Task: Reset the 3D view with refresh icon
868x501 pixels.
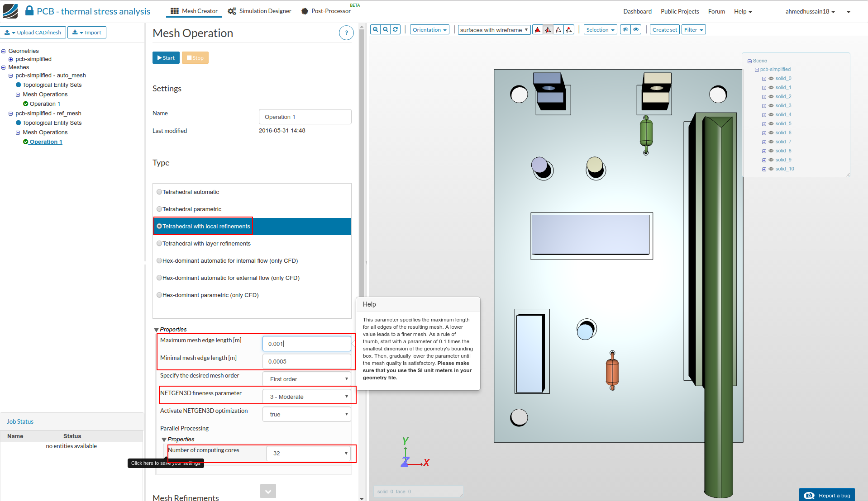Action: click(396, 30)
